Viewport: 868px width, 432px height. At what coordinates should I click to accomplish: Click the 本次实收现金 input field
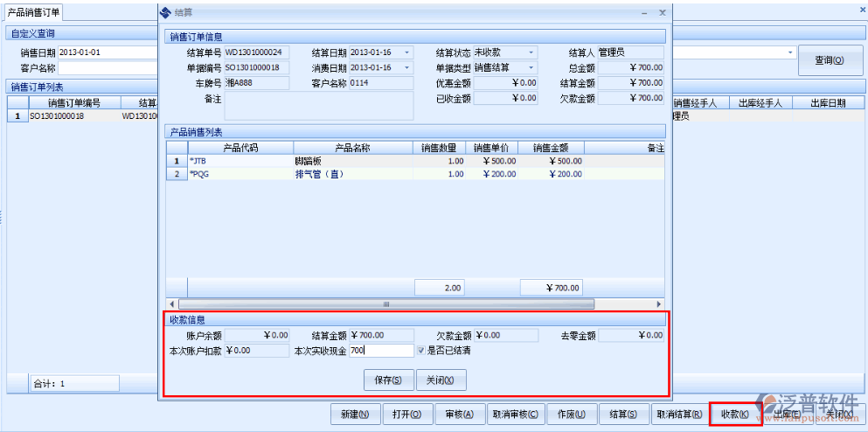tap(380, 351)
